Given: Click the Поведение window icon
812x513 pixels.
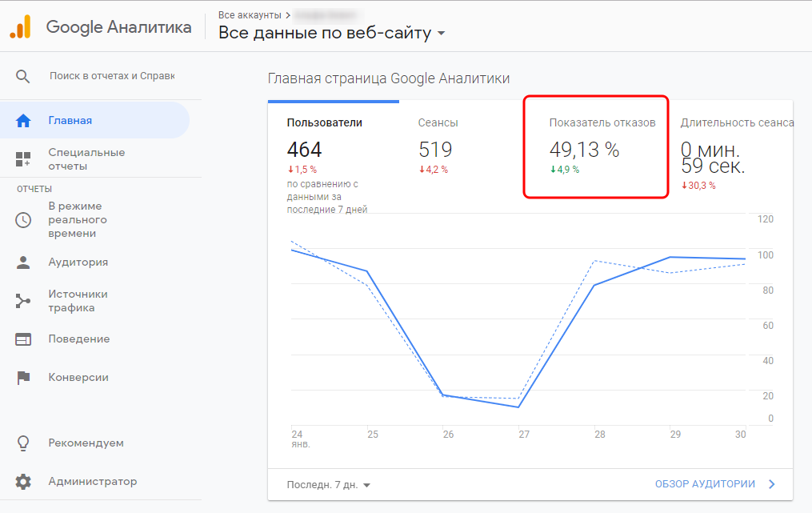Looking at the screenshot, I should 23,339.
